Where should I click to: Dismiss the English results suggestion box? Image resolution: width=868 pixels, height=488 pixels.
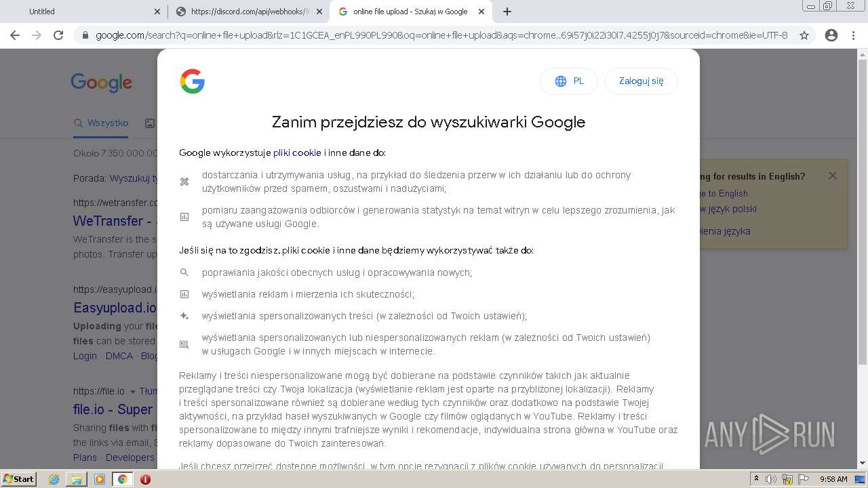[x=832, y=176]
